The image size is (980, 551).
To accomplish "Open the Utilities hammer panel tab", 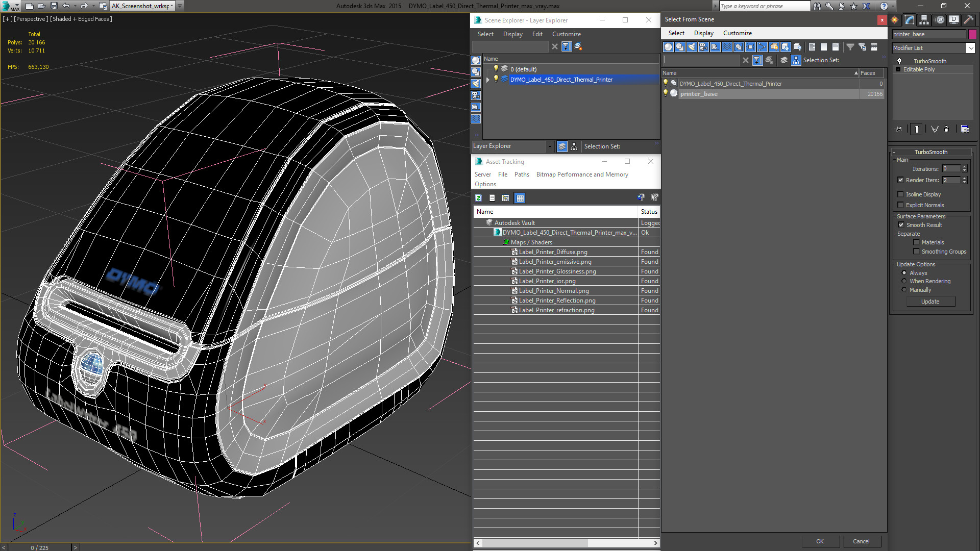I will [x=968, y=20].
